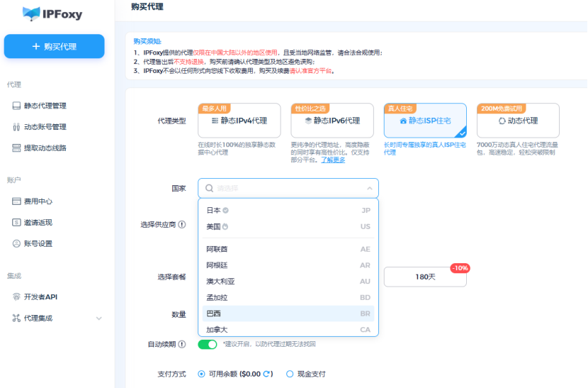Refresh the available balance amount

267,374
